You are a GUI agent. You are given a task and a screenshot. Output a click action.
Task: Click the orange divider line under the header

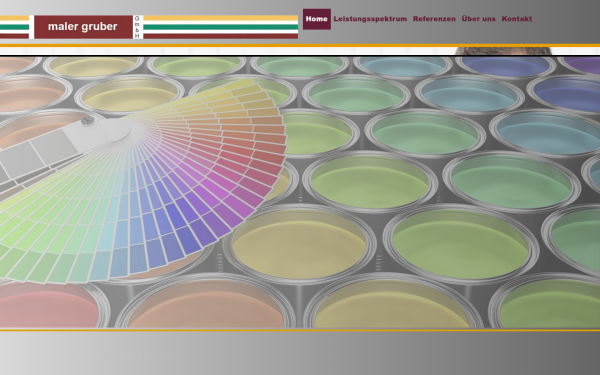point(300,45)
